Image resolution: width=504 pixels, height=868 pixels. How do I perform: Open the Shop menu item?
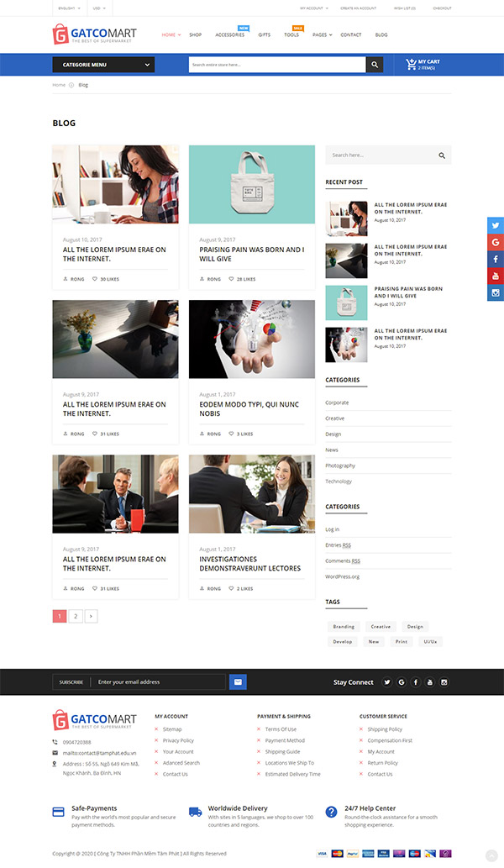coord(195,35)
